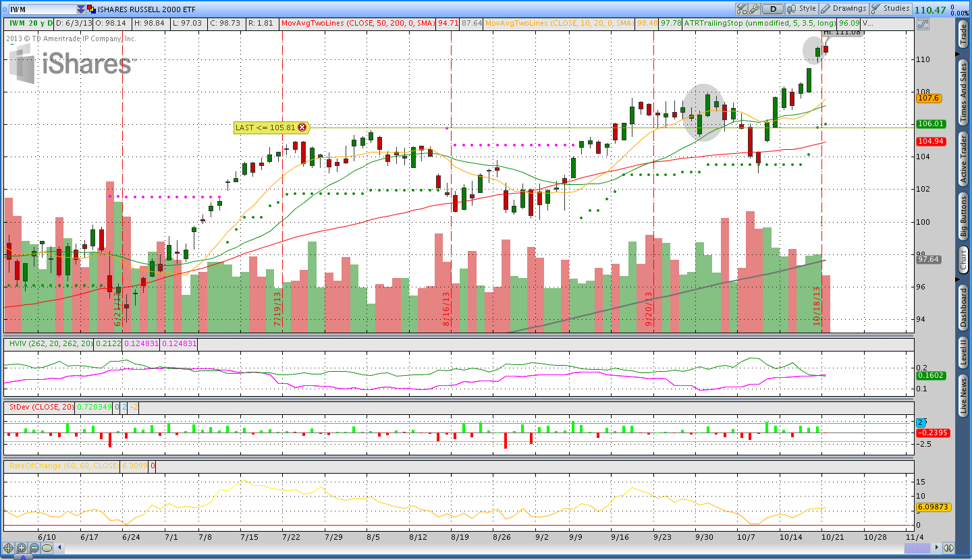Viewport: 972px width, 560px height.
Task: Open the Dashboard side tab
Action: (x=963, y=308)
